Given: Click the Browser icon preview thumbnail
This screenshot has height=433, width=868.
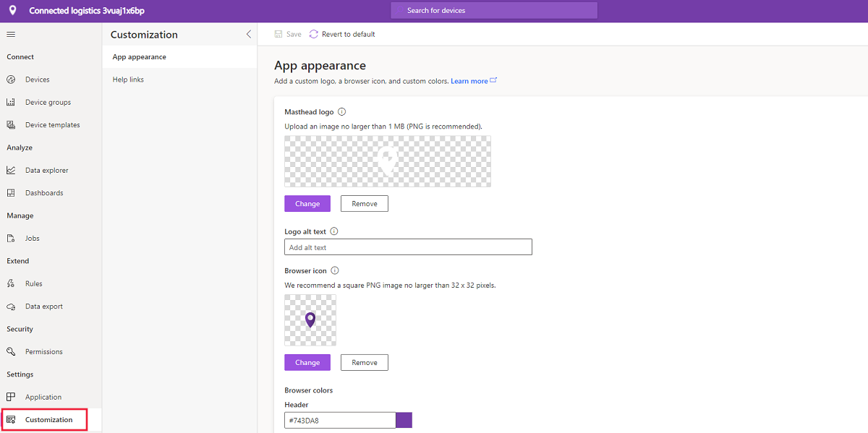Looking at the screenshot, I should click(310, 320).
